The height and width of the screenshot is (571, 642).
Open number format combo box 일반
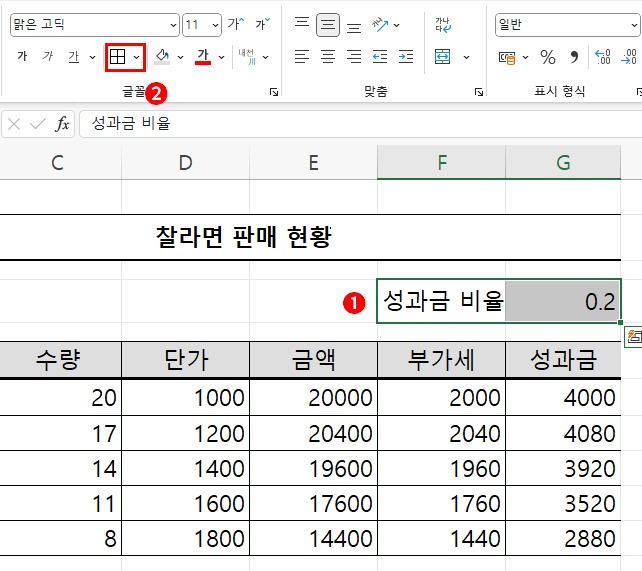(x=568, y=25)
